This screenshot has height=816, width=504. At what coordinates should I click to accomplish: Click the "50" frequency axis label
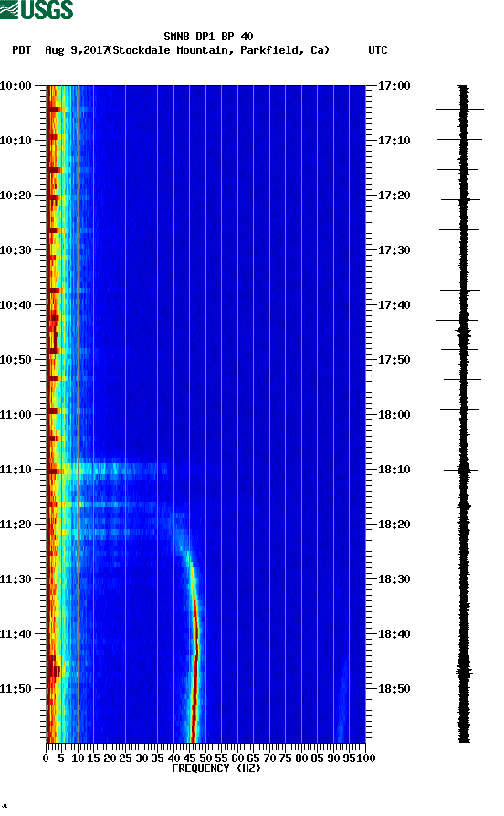[205, 758]
